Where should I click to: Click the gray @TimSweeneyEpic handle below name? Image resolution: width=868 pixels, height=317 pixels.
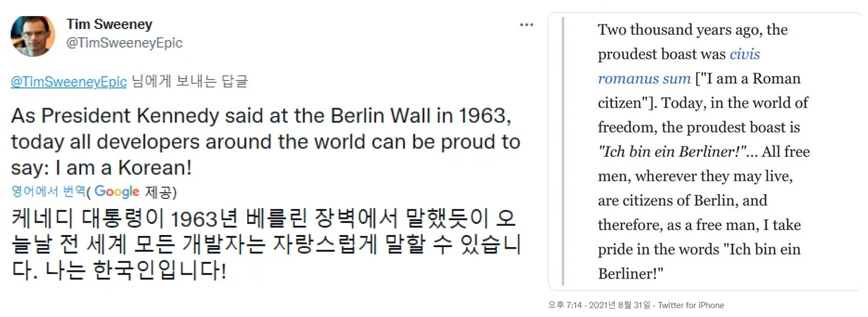pyautogui.click(x=124, y=43)
